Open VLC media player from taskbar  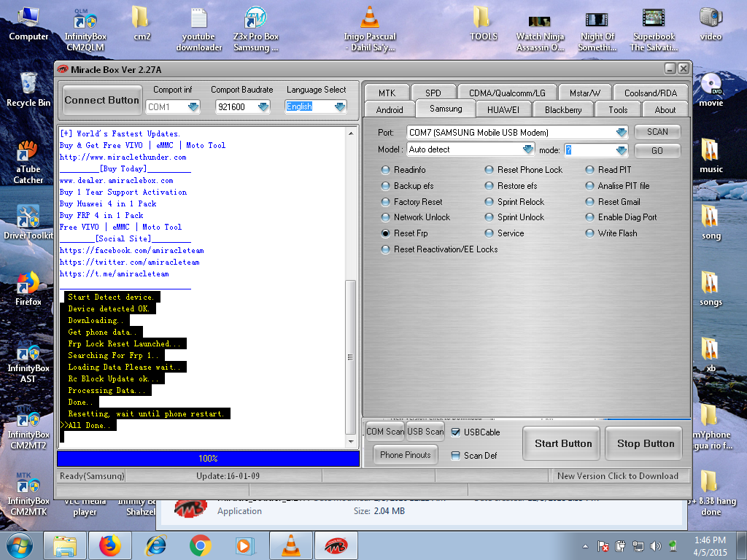coord(291,545)
